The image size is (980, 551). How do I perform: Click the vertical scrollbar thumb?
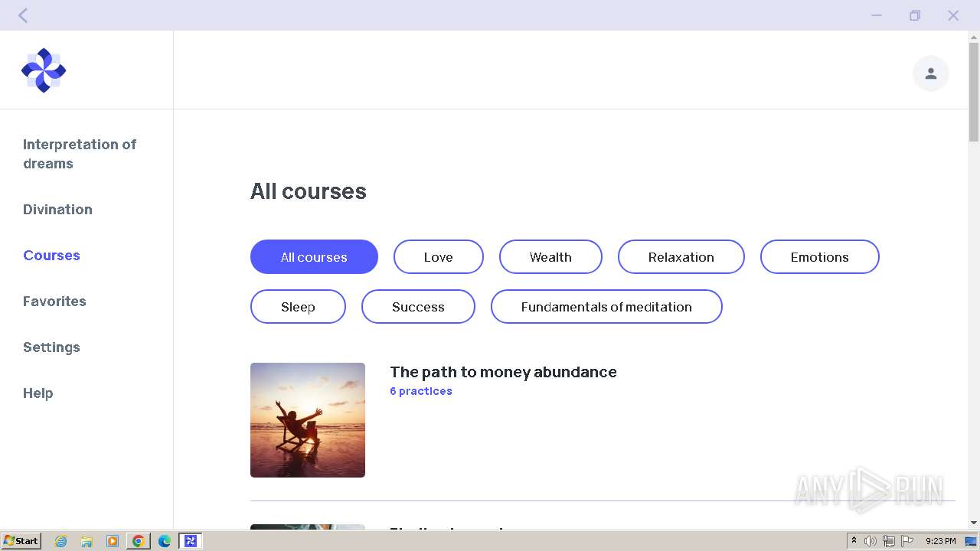pyautogui.click(x=974, y=92)
